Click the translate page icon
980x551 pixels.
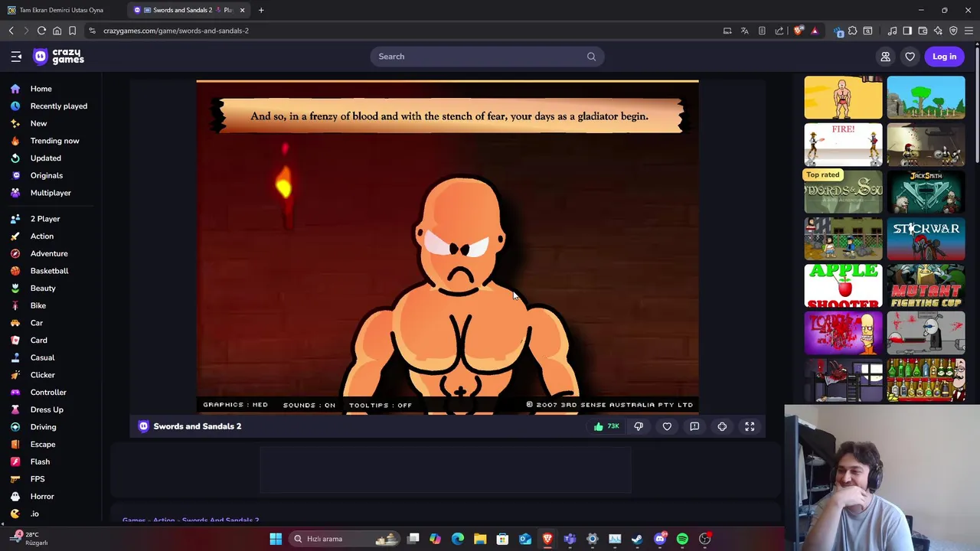tap(744, 31)
